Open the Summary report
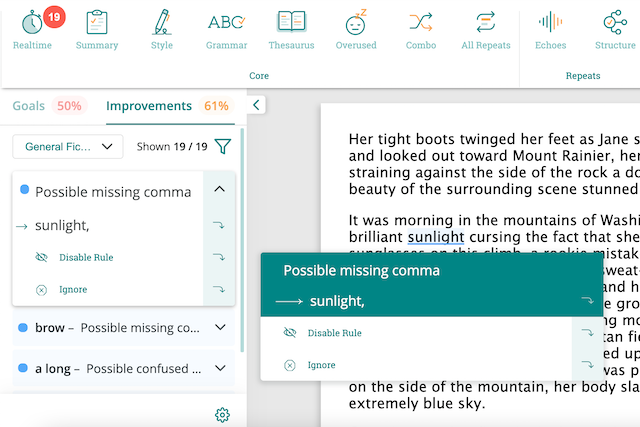 click(x=97, y=31)
